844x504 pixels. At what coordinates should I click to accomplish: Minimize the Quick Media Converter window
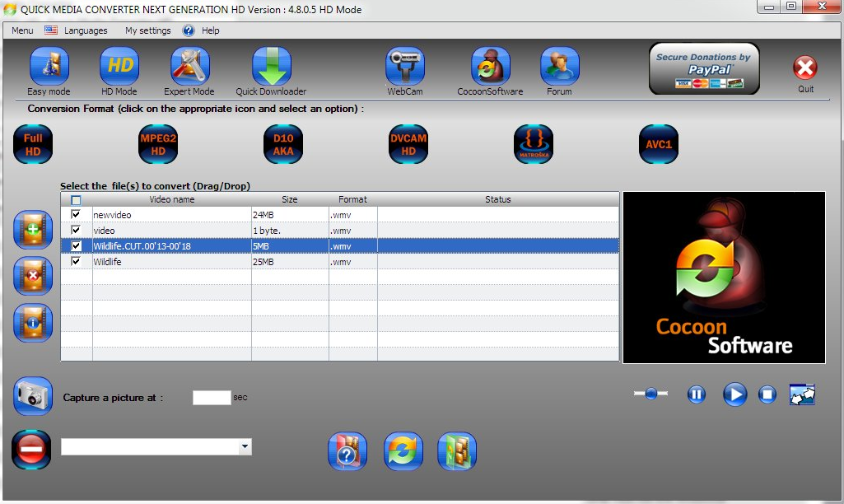click(768, 7)
